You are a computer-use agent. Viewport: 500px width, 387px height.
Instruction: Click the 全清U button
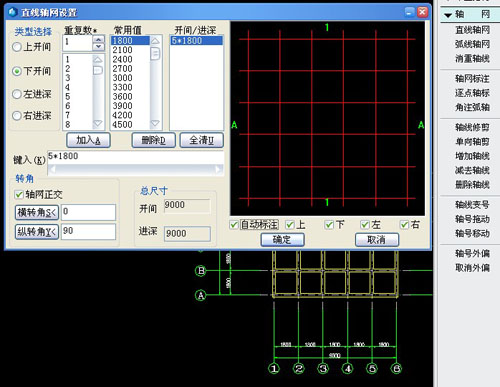pos(202,140)
